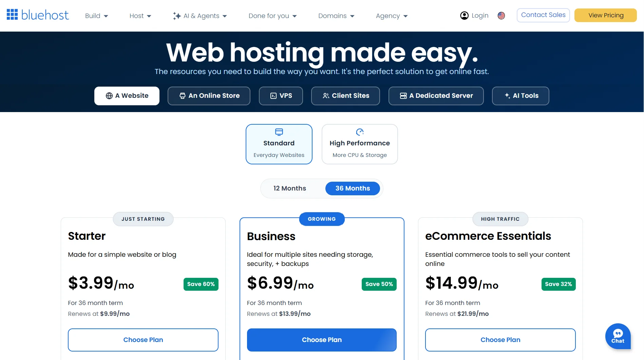The width and height of the screenshot is (644, 360).
Task: Click the globe icon on A Website
Action: (x=109, y=96)
